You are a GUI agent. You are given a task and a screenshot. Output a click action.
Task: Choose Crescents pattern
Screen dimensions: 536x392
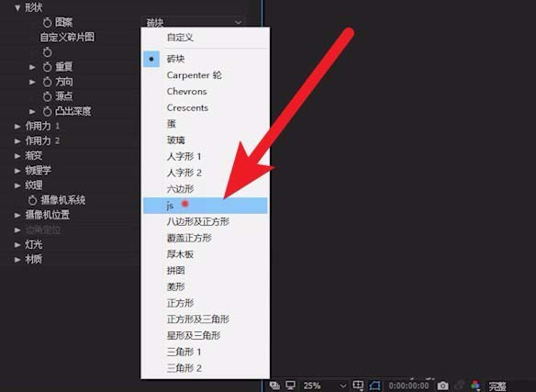tap(205, 107)
